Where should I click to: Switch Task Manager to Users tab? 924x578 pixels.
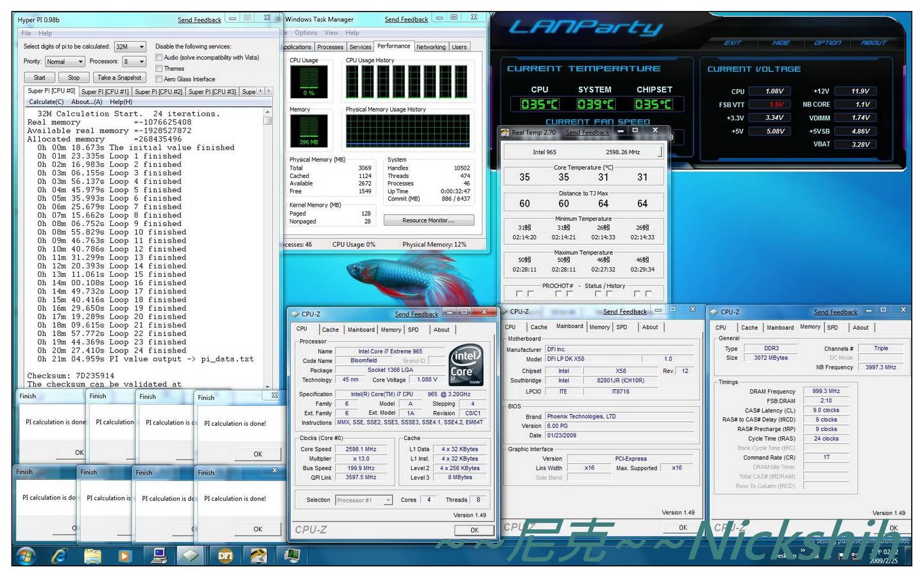459,47
